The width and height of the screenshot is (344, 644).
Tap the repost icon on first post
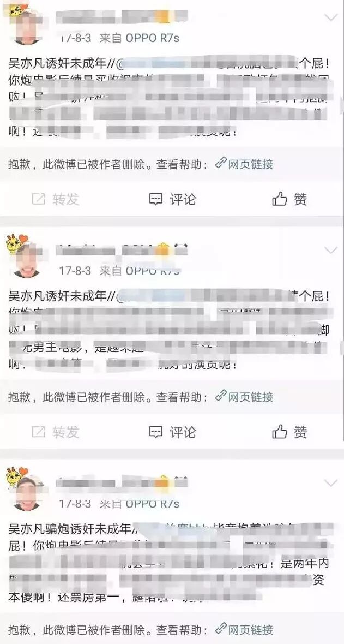pos(38,200)
